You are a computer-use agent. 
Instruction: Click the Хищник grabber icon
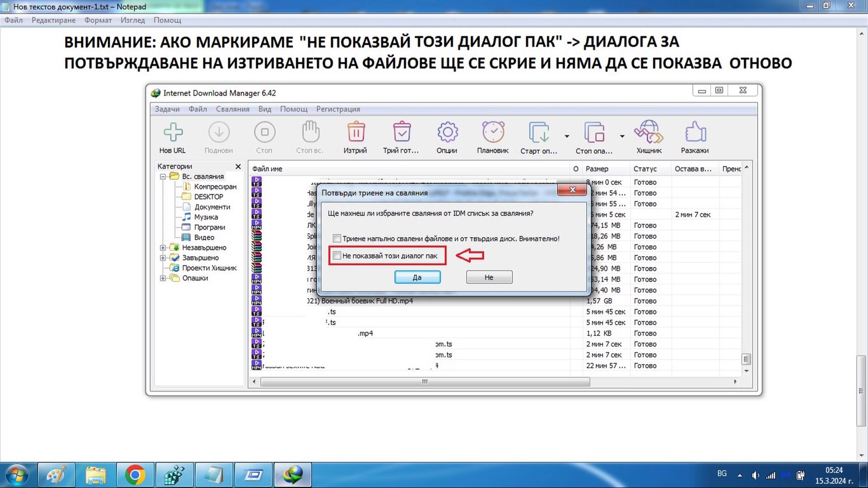(649, 133)
